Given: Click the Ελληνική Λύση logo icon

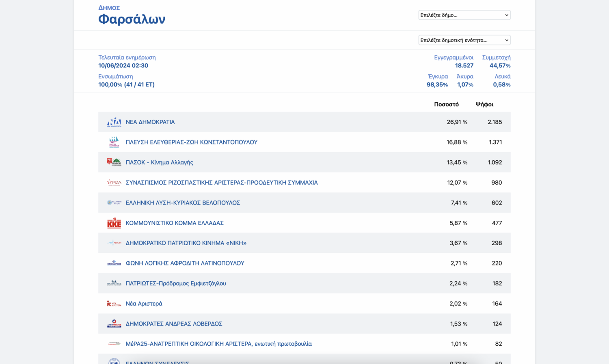Looking at the screenshot, I should 114,202.
